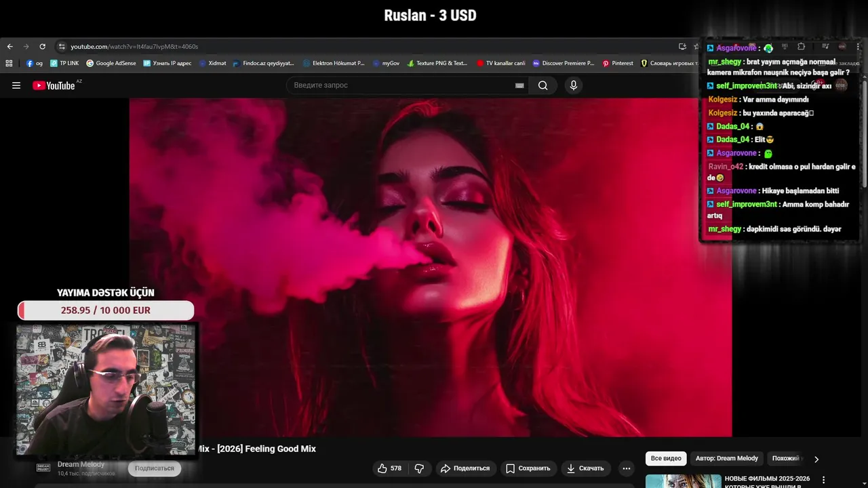Open the TP LINK bookmark
868x488 pixels.
point(64,63)
